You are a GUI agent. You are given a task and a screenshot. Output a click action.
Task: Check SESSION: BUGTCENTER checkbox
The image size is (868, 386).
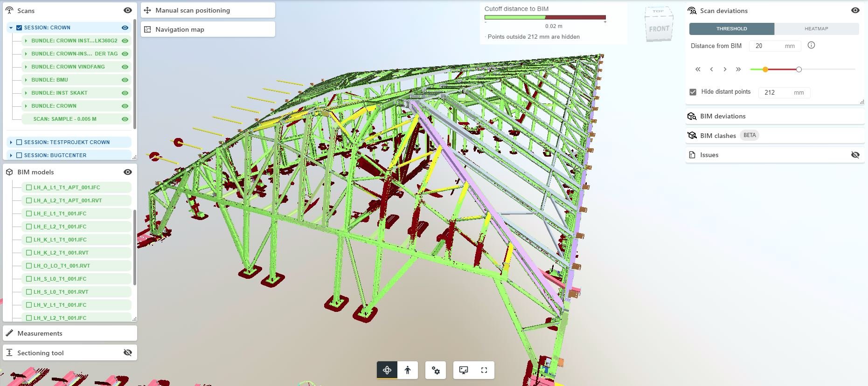tap(19, 155)
